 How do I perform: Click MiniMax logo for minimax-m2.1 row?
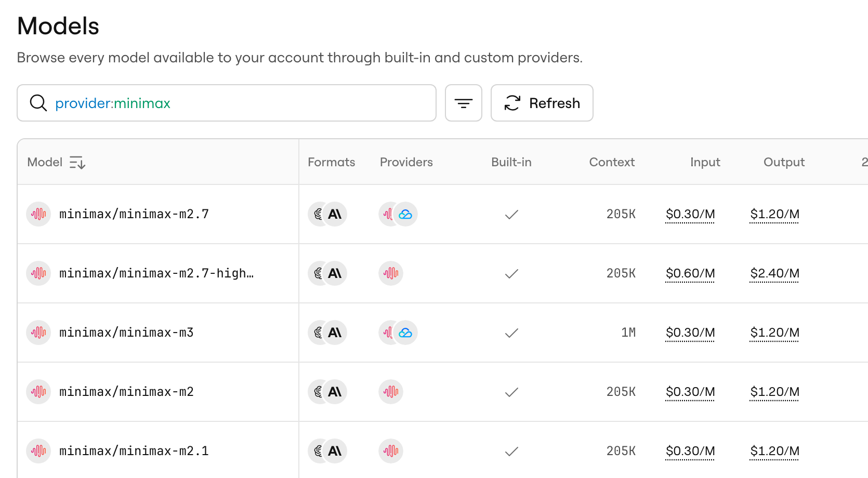[x=38, y=451]
